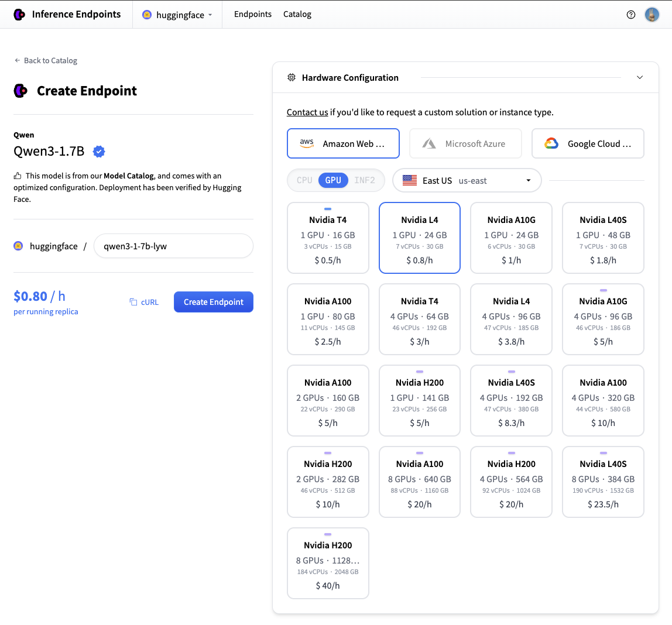Switch accelerator type to CPU
The image size is (672, 625).
click(x=304, y=180)
